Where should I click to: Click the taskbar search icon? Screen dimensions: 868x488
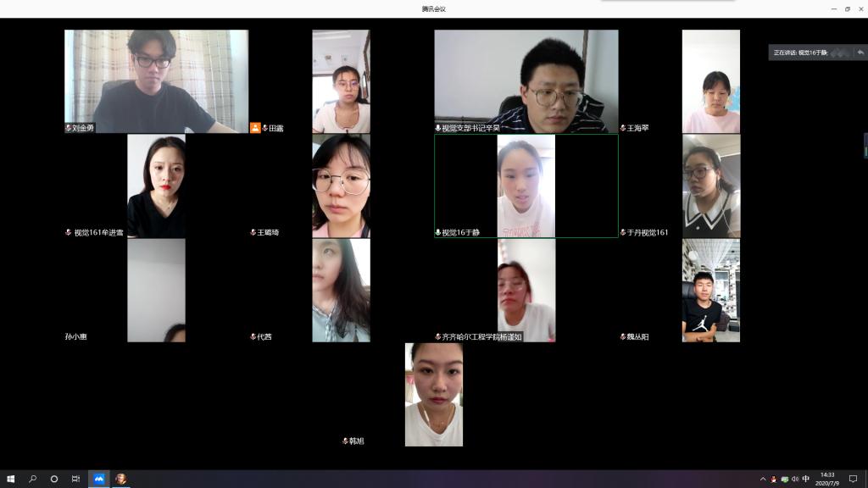pos(33,479)
